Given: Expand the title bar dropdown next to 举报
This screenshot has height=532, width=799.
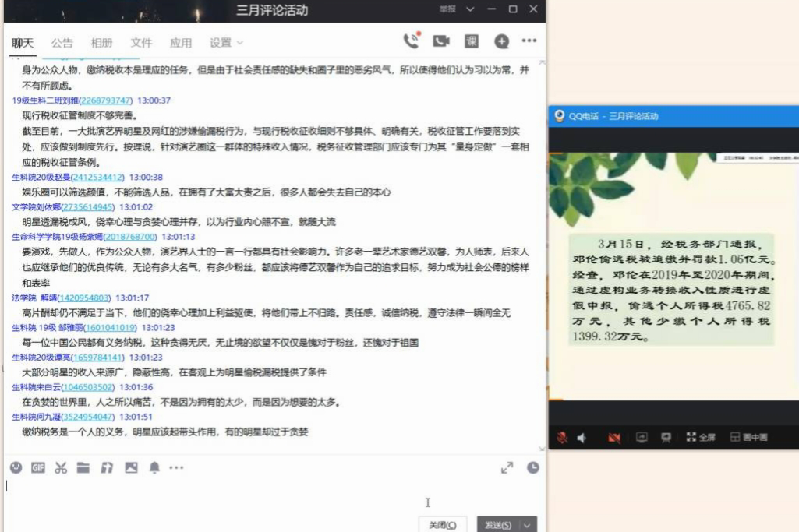Looking at the screenshot, I should click(x=469, y=9).
